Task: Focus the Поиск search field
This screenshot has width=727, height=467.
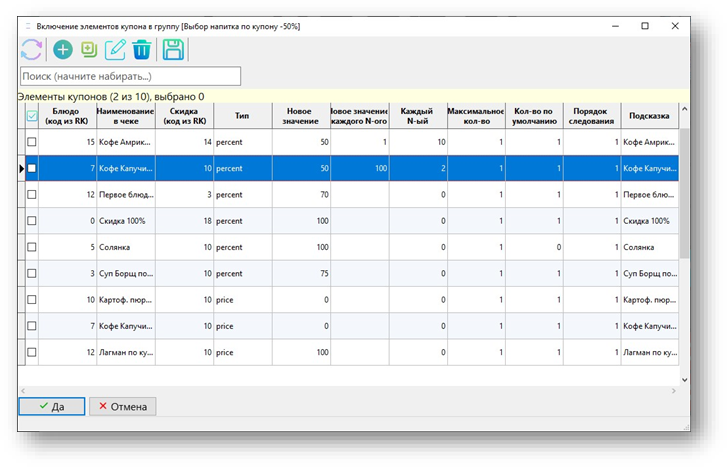Action: (130, 76)
